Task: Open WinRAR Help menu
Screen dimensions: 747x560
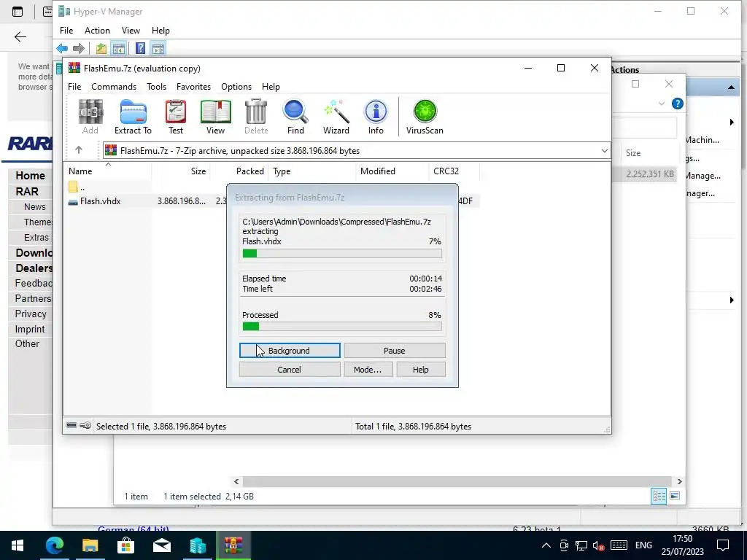Action: click(x=271, y=87)
